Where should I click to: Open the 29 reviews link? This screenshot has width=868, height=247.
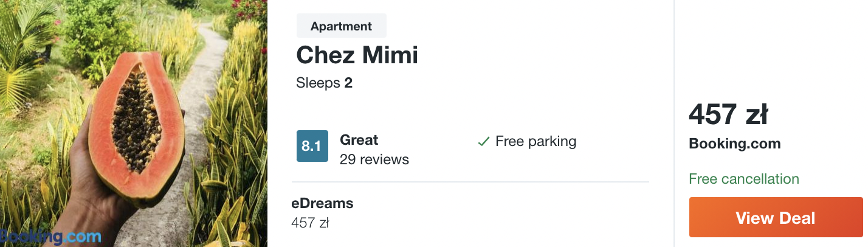[x=374, y=159]
